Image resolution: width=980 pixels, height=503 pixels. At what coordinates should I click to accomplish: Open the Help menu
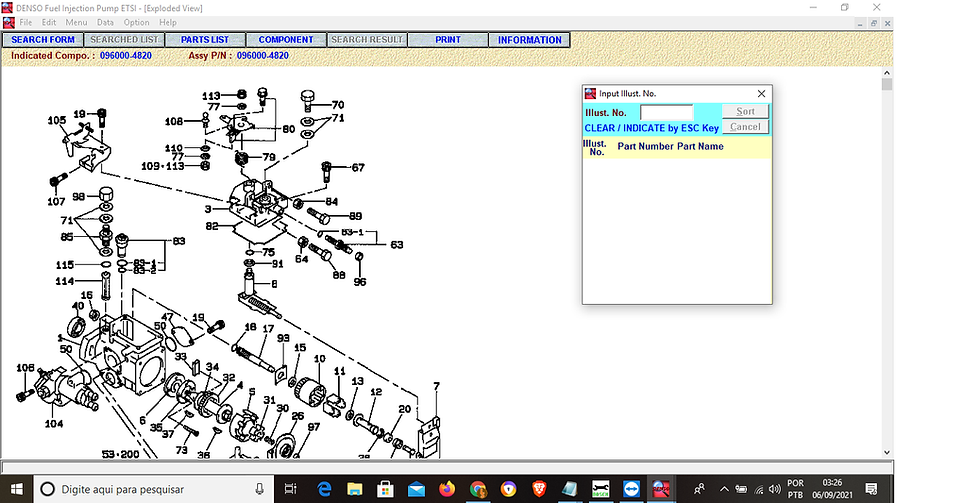point(168,22)
